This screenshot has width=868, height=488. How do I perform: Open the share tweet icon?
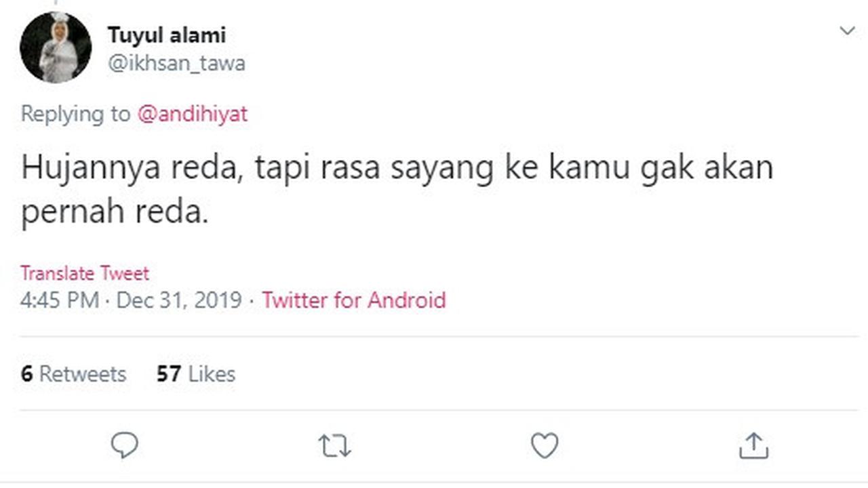[753, 446]
